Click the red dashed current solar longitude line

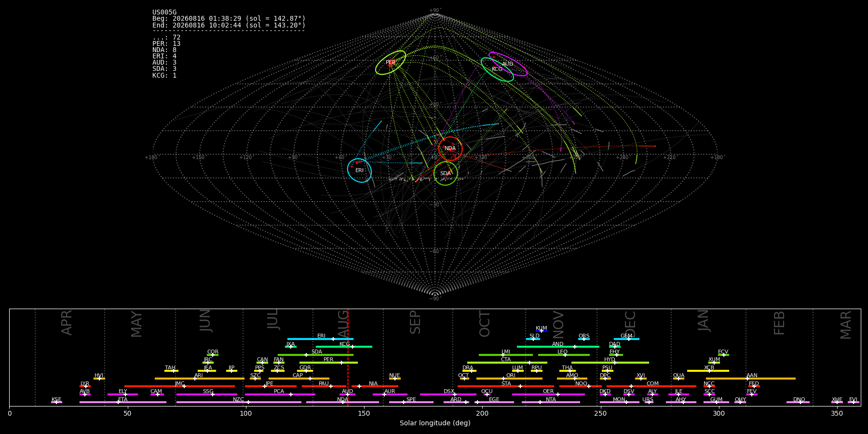pyautogui.click(x=348, y=357)
